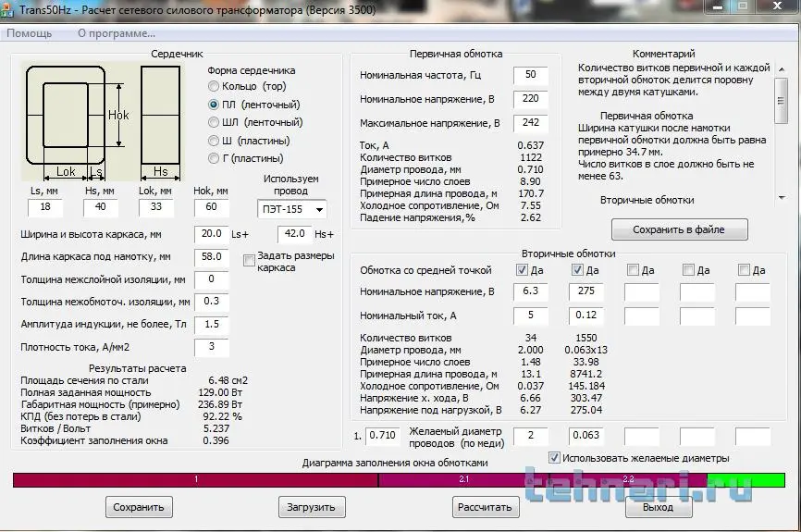Click the Рассчитать button
801x532 pixels.
pyautogui.click(x=485, y=507)
